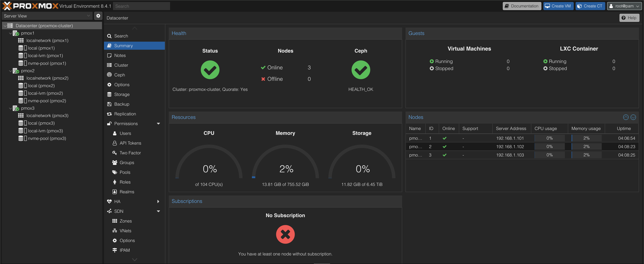This screenshot has width=644, height=264.
Task: Click the Groups icon in Permissions
Action: [115, 162]
